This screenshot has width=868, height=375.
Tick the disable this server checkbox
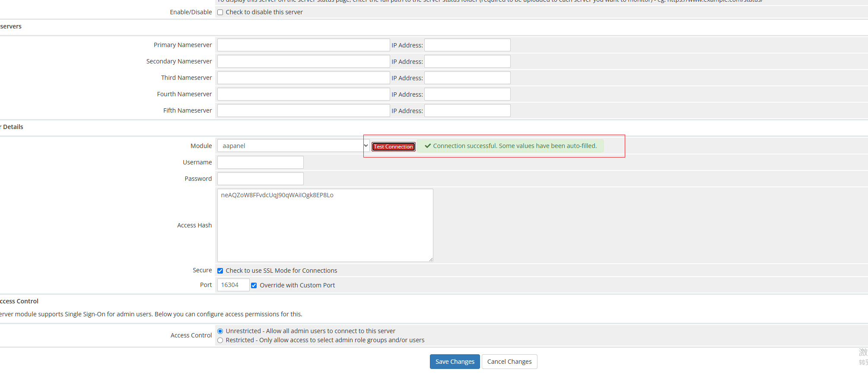click(220, 12)
